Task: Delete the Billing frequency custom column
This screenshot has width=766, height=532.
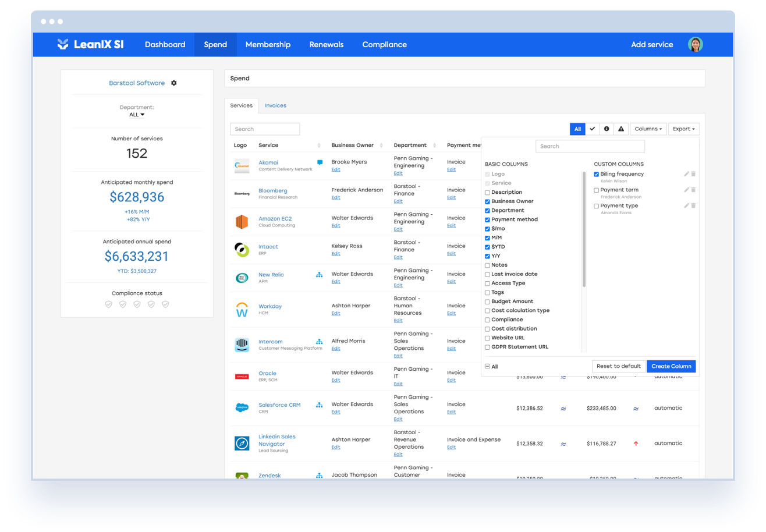Action: click(693, 174)
